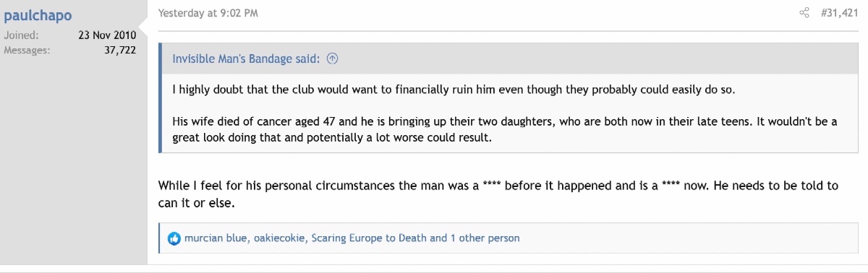
Task: Open the share post icon
Action: click(x=804, y=13)
